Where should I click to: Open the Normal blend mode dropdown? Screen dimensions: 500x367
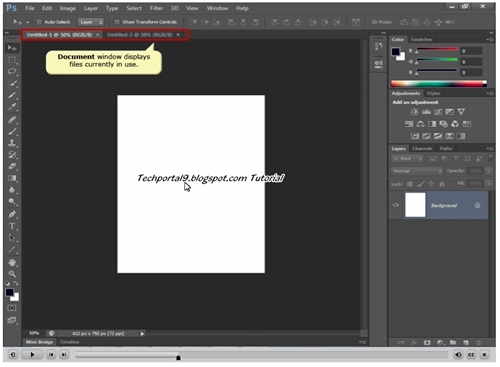click(x=417, y=171)
